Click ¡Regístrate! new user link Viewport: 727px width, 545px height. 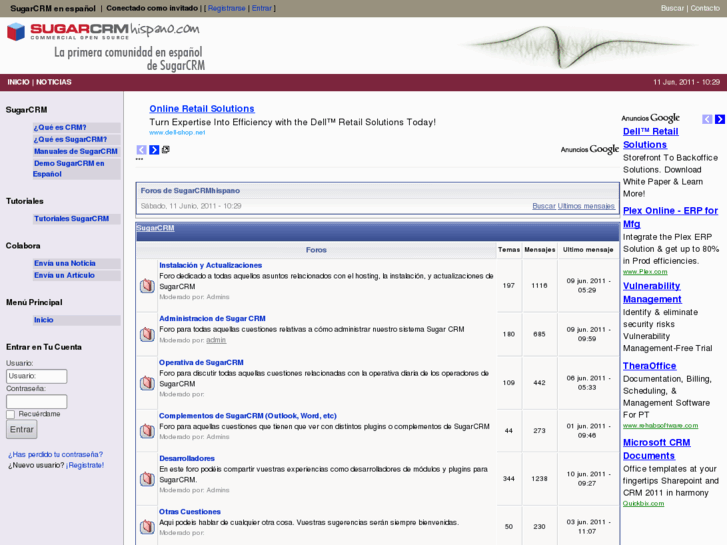click(x=85, y=465)
